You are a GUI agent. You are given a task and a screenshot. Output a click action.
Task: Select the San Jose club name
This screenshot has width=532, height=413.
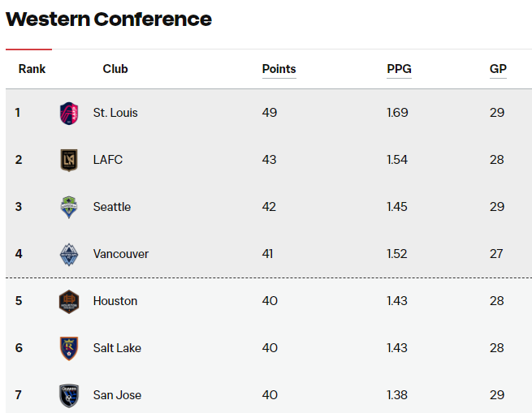point(117,395)
